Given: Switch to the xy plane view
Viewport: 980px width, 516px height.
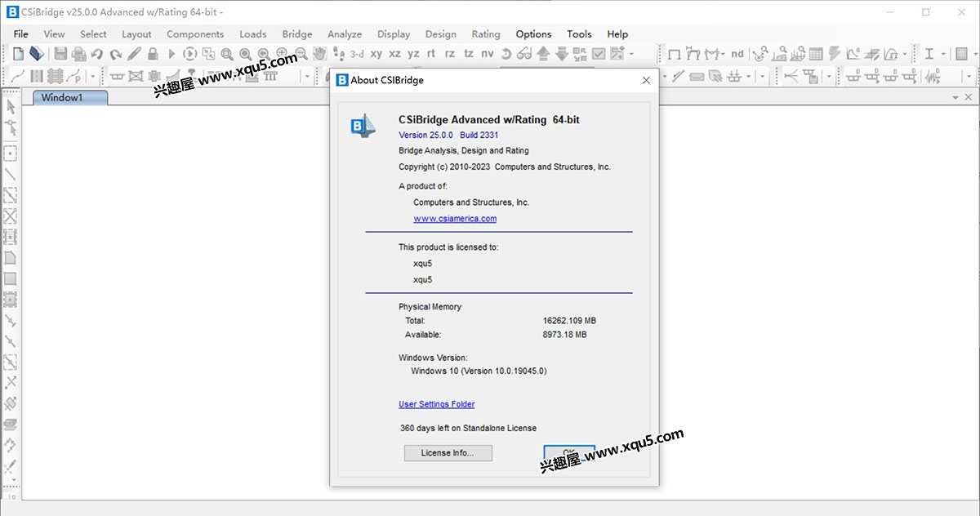Looking at the screenshot, I should click(376, 54).
